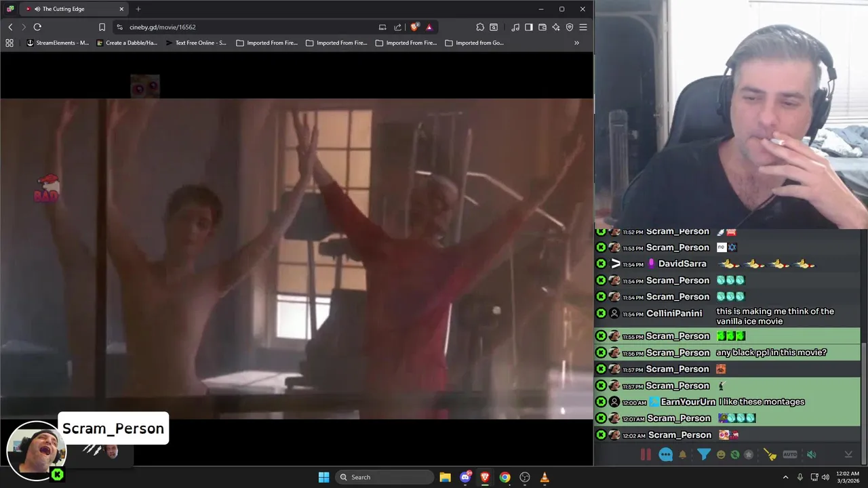Click EarnYourUrn username in chat
868x488 pixels.
[688, 402]
